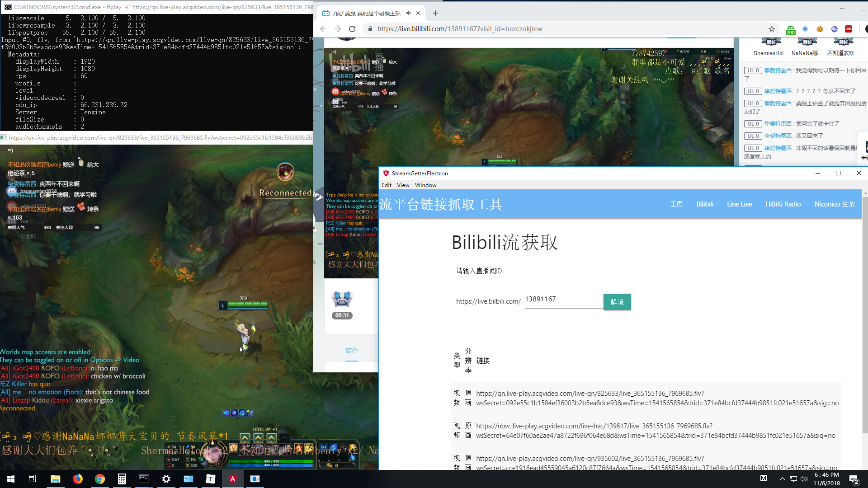Mute the Bilibili tab audio
868x488 pixels.
click(408, 13)
